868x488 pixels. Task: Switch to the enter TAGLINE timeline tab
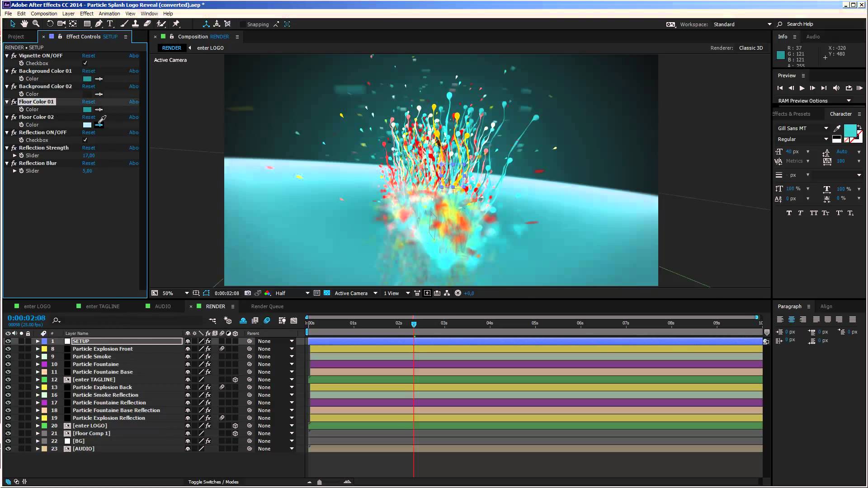pos(103,306)
